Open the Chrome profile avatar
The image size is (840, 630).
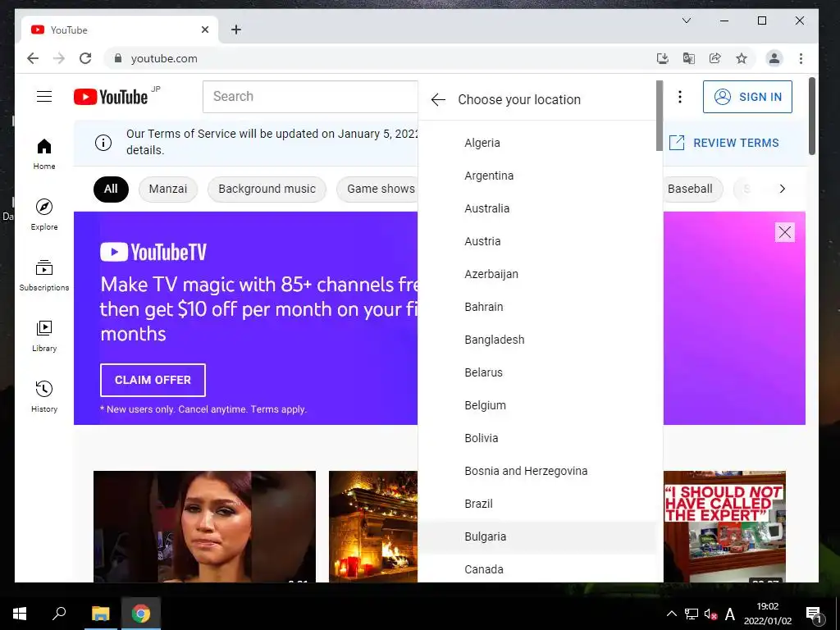click(x=774, y=58)
